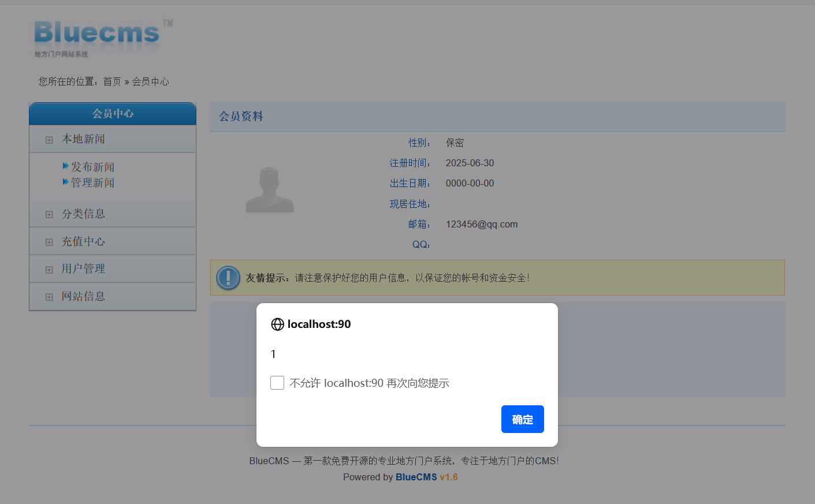Open the 会员中心 panel header
Viewport: 815px width, 504px height.
click(x=112, y=113)
